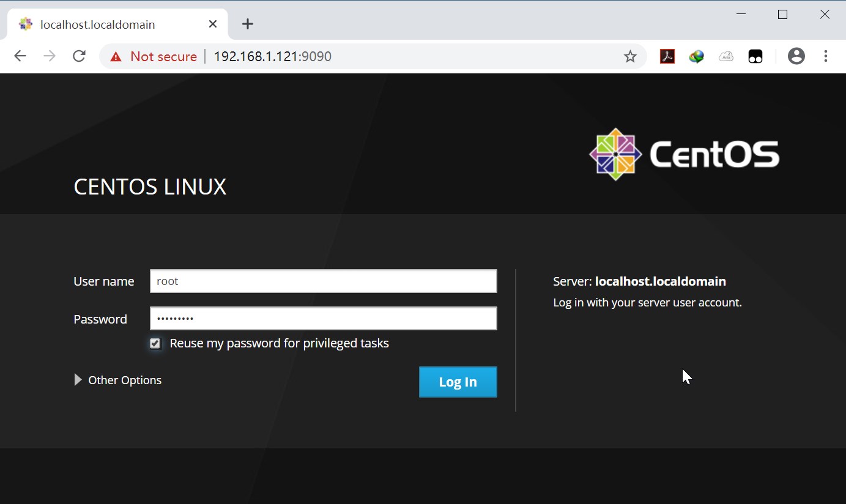846x504 pixels.
Task: Click the browser back arrow
Action: point(20,56)
